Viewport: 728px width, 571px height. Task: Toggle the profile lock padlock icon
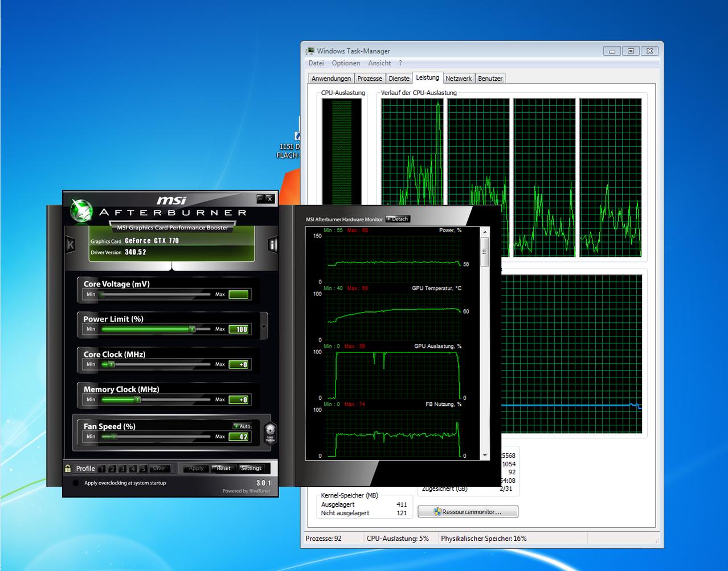pyautogui.click(x=68, y=468)
